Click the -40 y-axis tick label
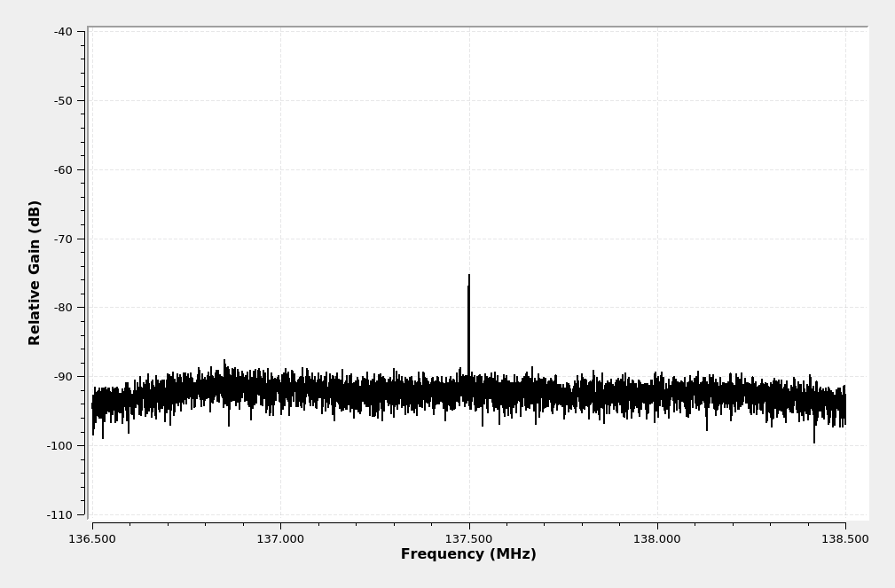This screenshot has width=895, height=588. pyautogui.click(x=63, y=32)
